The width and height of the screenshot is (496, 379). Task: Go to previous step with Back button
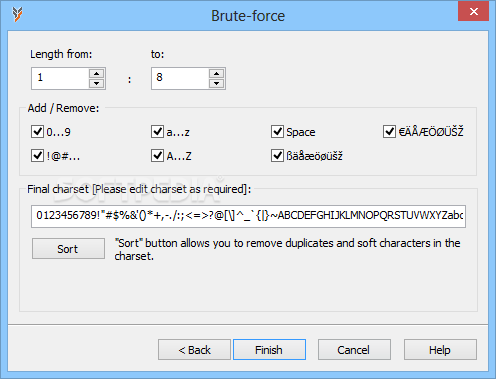[x=194, y=350]
